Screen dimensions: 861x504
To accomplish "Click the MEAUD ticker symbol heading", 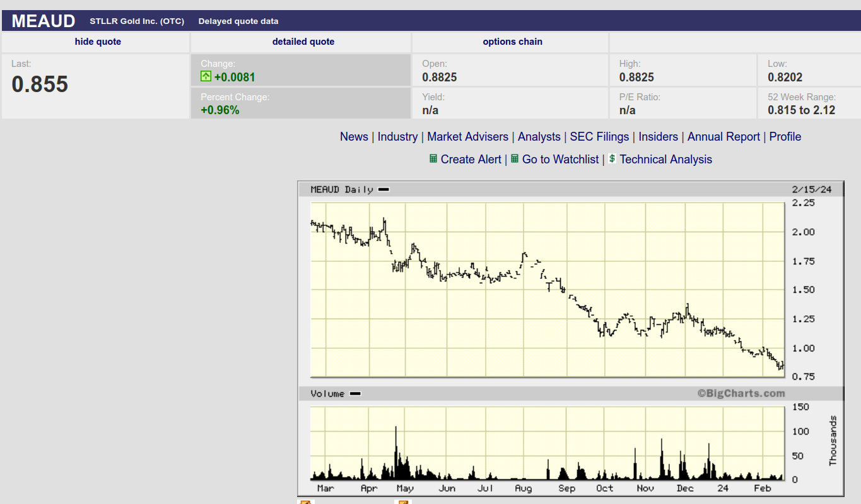I will [44, 21].
